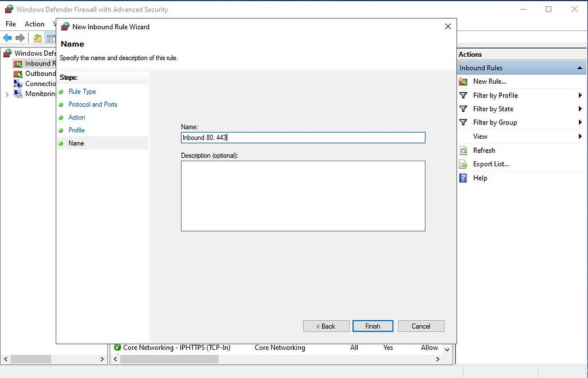588x378 pixels.
Task: Click the Monitoring tree icon
Action: (18, 93)
